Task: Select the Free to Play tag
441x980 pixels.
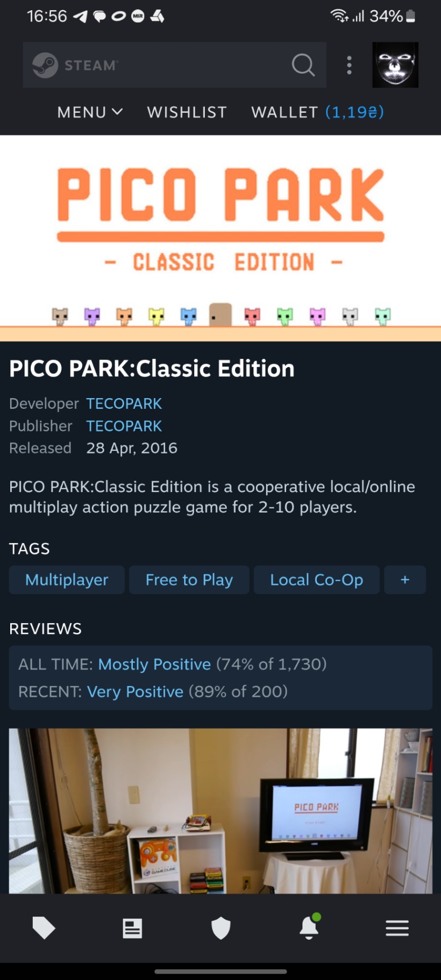Action: pos(189,580)
